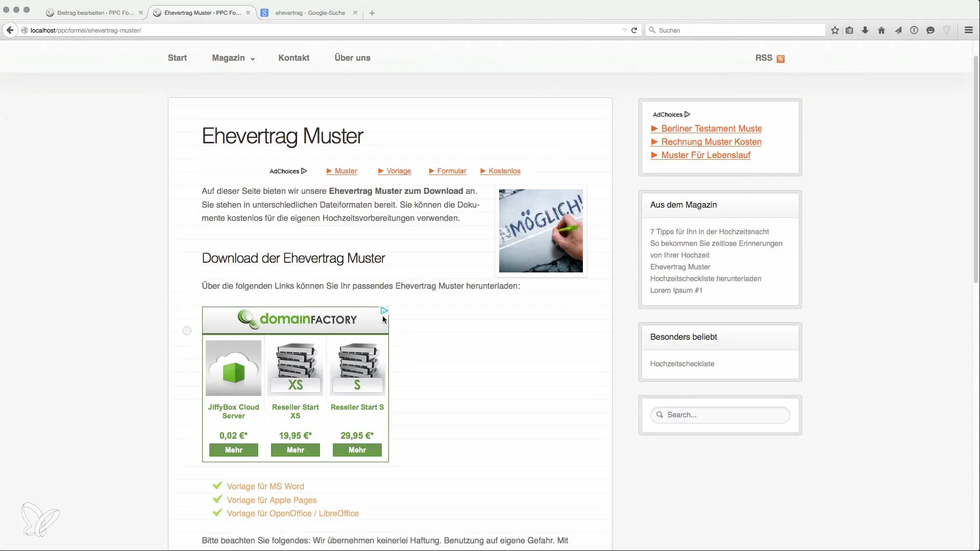980x551 pixels.
Task: Close the 'Beitrag bearbeiten' tab
Action: pyautogui.click(x=141, y=13)
